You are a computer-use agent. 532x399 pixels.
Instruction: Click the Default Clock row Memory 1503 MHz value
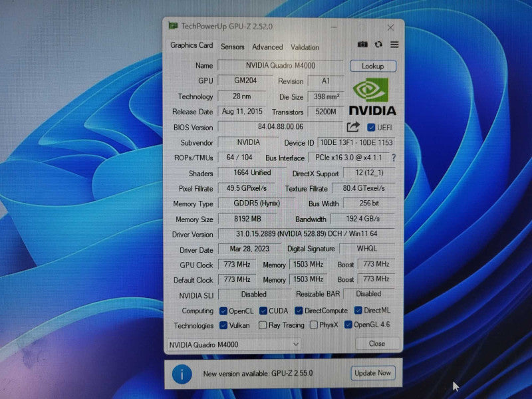coord(308,279)
